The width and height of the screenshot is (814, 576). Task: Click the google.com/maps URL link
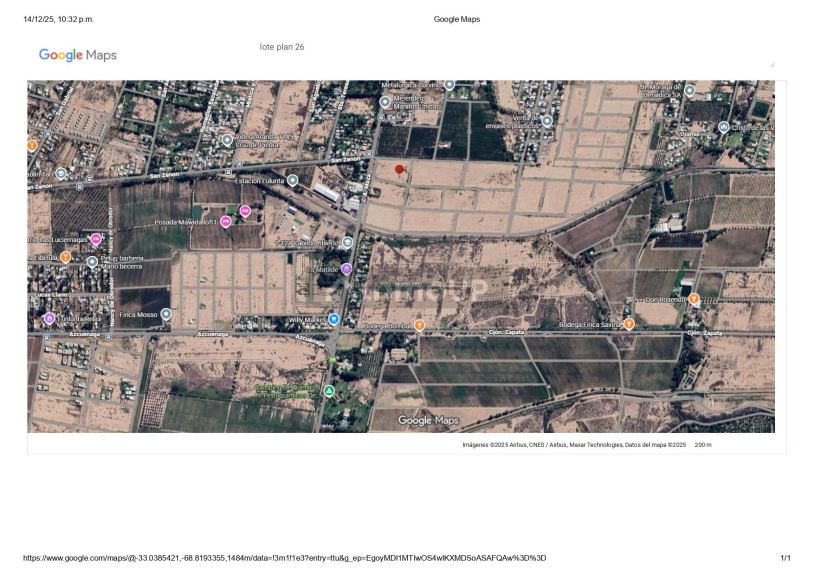tap(287, 557)
